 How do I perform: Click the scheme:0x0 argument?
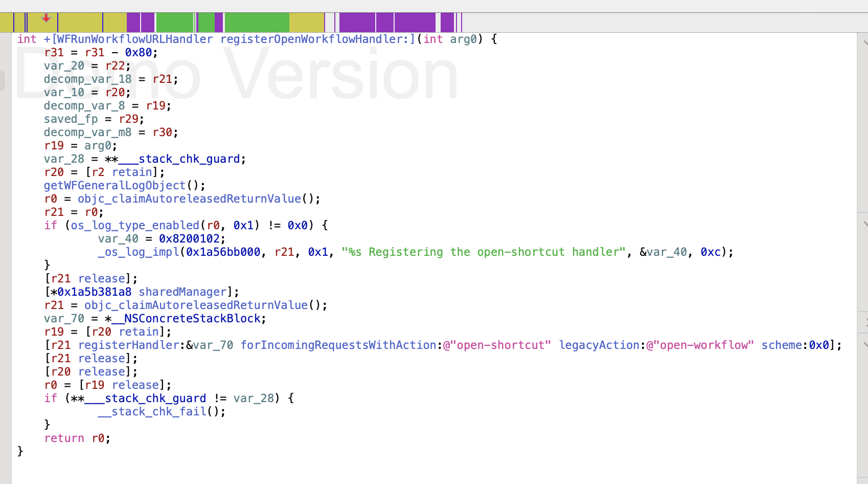(x=795, y=345)
